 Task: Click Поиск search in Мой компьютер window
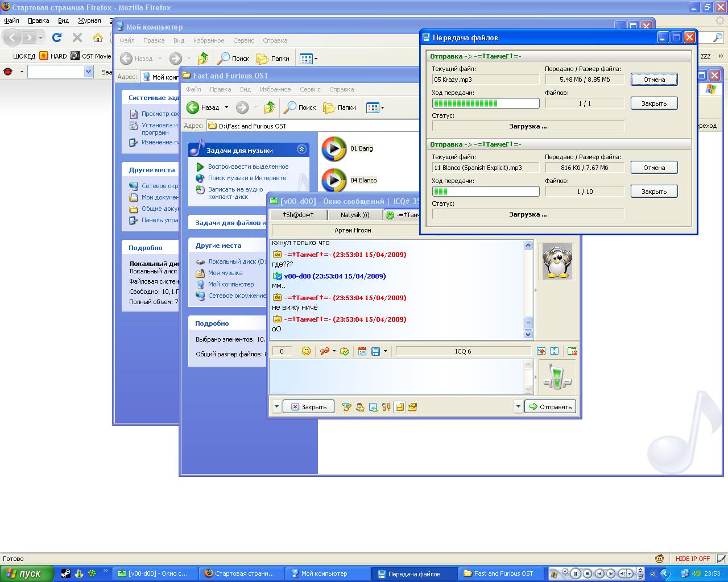234,58
